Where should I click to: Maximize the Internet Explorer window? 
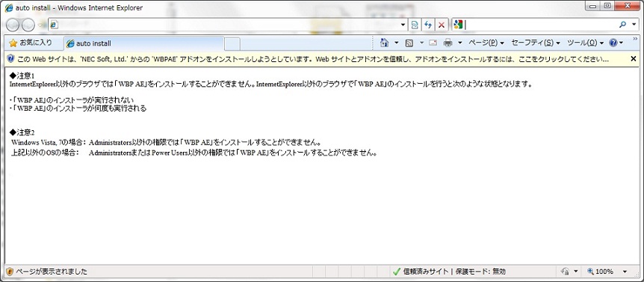pos(607,6)
